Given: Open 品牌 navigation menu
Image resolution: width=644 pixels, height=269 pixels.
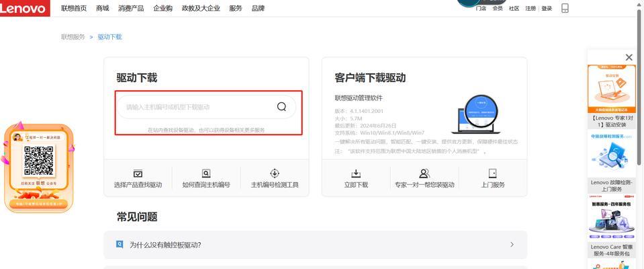Looking at the screenshot, I should pos(258,8).
